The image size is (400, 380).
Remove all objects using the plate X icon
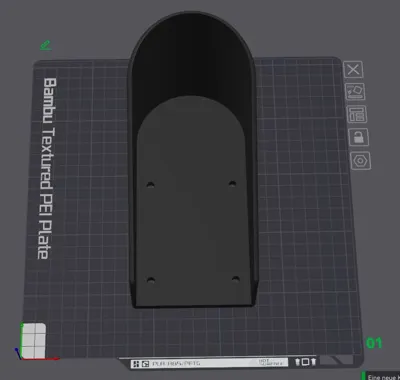tap(353, 70)
